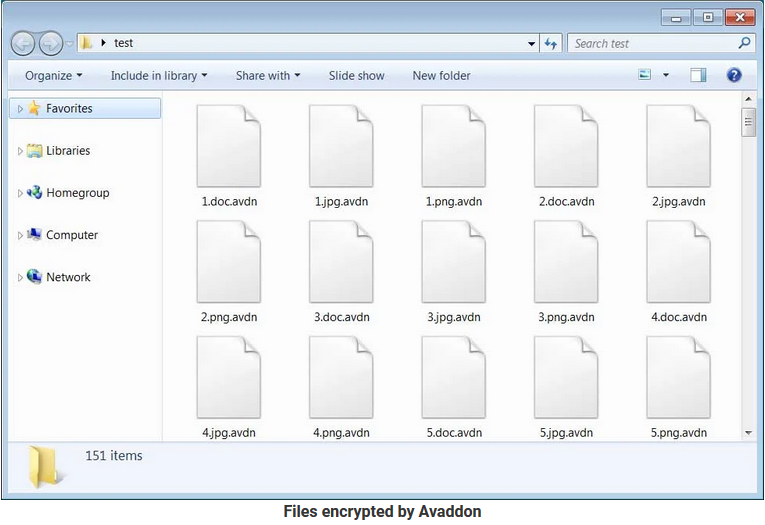Select the 1.doc.avdn file icon

pyautogui.click(x=229, y=146)
